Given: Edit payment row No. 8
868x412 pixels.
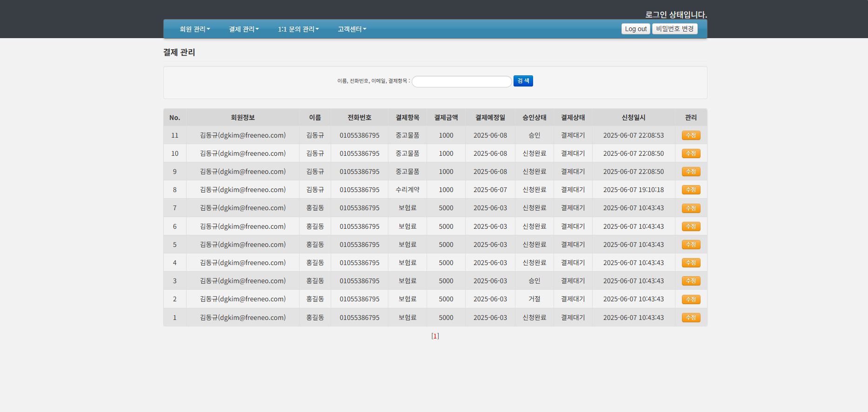Looking at the screenshot, I should point(691,190).
